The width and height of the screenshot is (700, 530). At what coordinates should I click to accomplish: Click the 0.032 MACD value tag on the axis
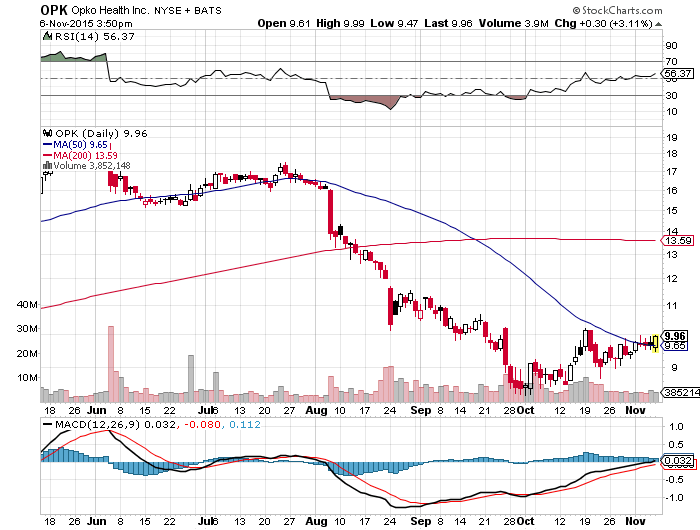678,460
